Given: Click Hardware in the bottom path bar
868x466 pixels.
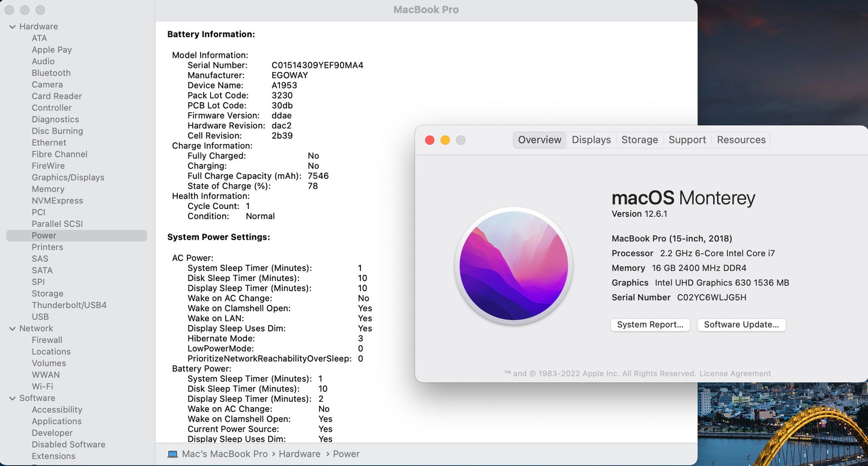Looking at the screenshot, I should (299, 454).
